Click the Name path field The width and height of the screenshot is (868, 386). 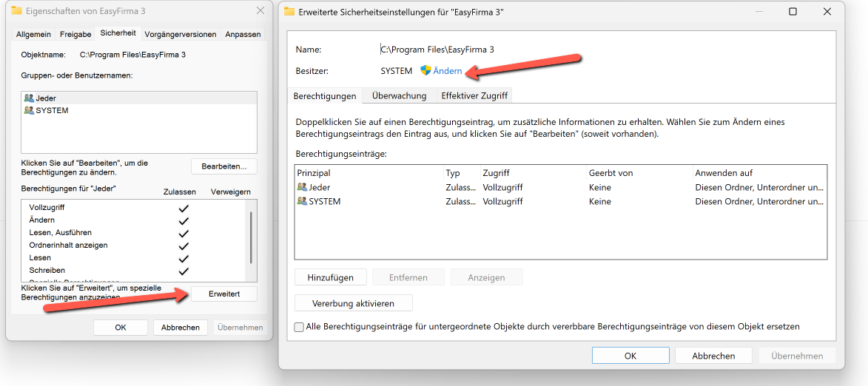coord(437,50)
